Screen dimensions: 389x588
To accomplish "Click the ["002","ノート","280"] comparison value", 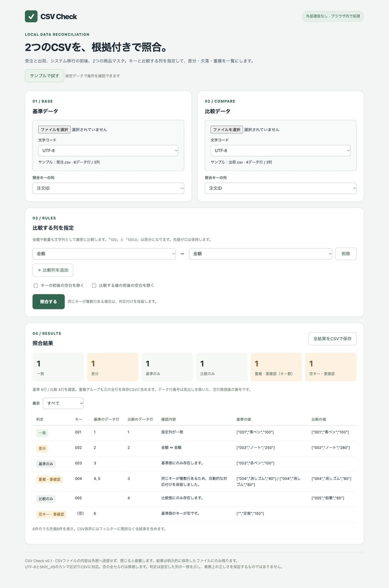I will pos(330,448).
